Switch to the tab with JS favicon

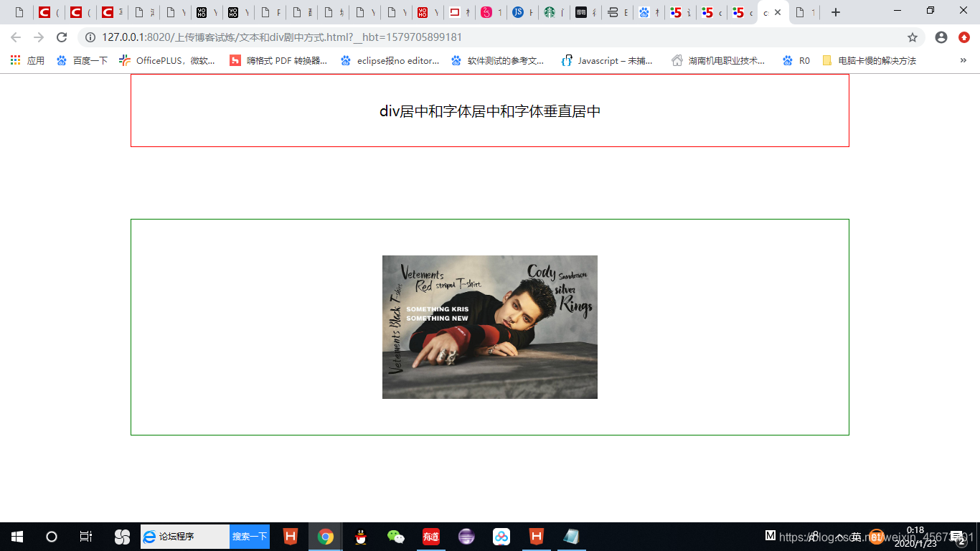[x=522, y=12]
